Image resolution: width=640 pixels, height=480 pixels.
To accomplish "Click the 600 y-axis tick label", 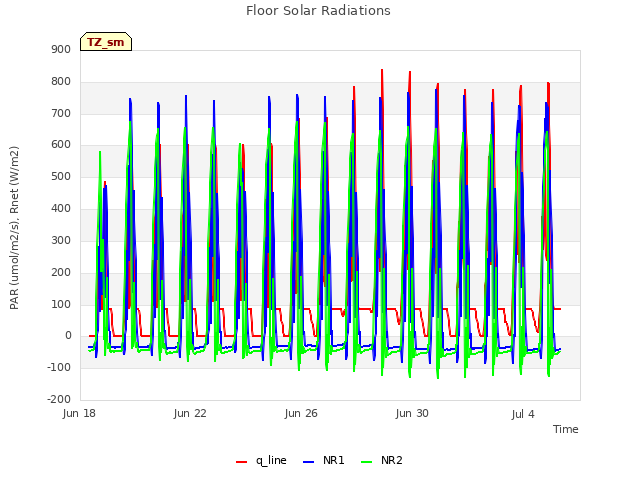I will pos(61,144).
